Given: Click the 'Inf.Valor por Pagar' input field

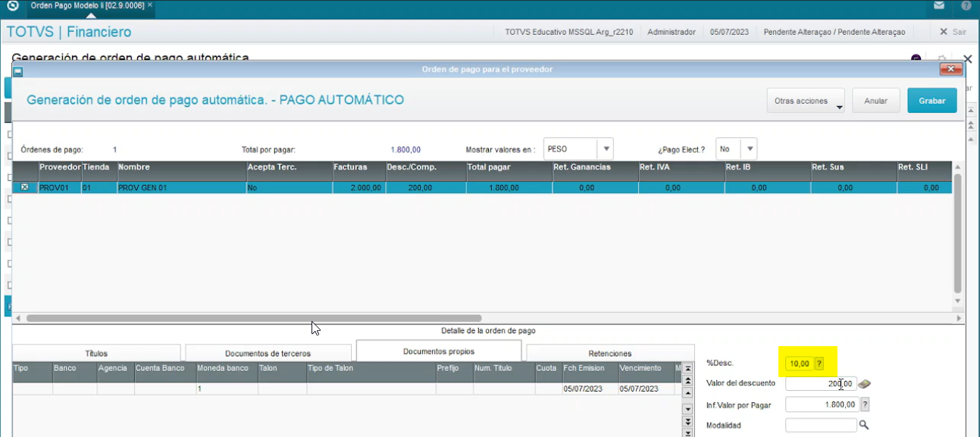Looking at the screenshot, I should [821, 404].
